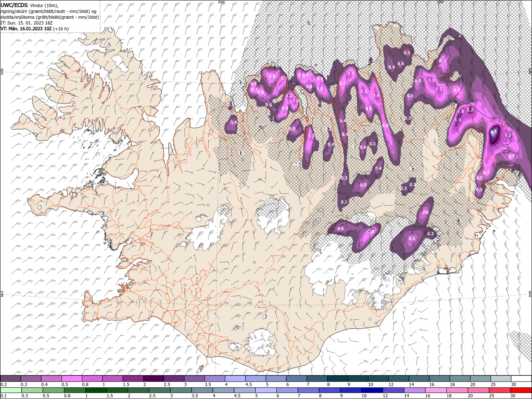
Task: Click the 2.2 precipitation value on the map
Action: pos(470,110)
